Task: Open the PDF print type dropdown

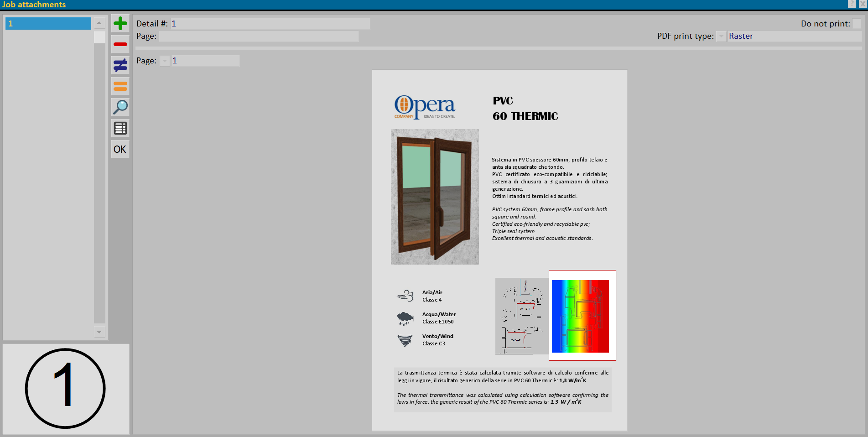Action: click(x=721, y=36)
